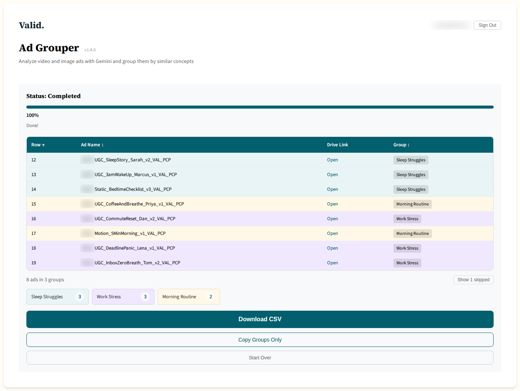Click the completed progress bar
This screenshot has height=391, width=520.
[x=260, y=107]
